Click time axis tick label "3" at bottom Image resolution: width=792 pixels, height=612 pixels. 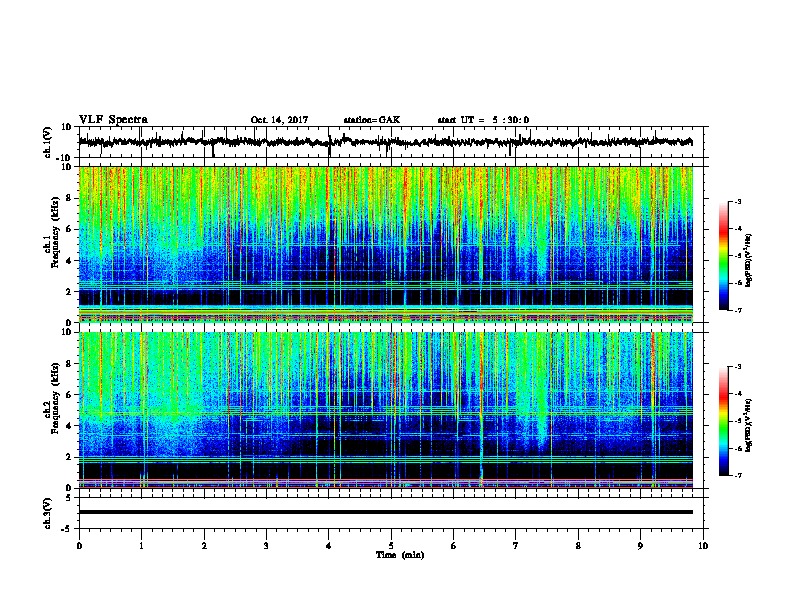(266, 546)
